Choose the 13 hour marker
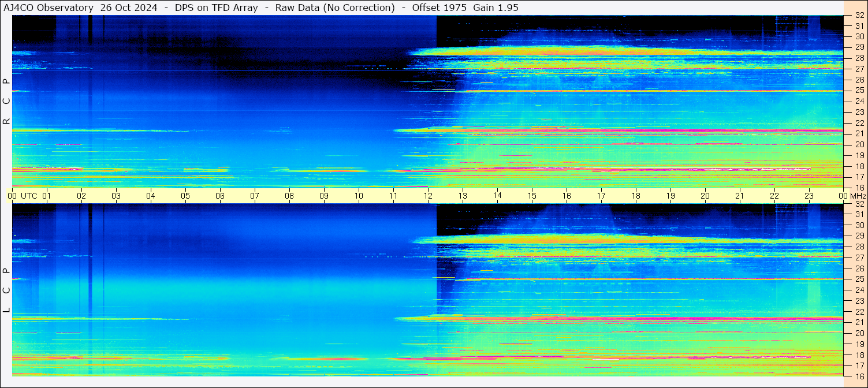This screenshot has height=388, width=868. click(x=463, y=196)
